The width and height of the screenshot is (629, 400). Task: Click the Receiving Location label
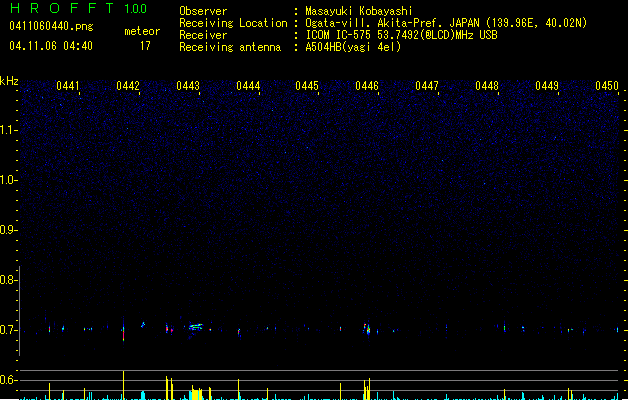click(x=233, y=23)
